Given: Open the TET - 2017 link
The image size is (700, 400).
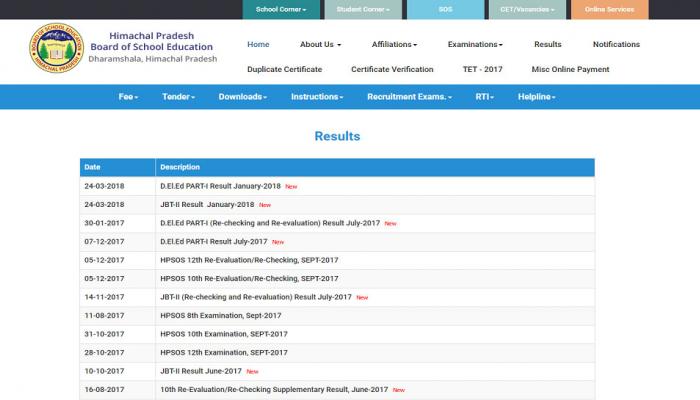Looking at the screenshot, I should pyautogui.click(x=482, y=69).
